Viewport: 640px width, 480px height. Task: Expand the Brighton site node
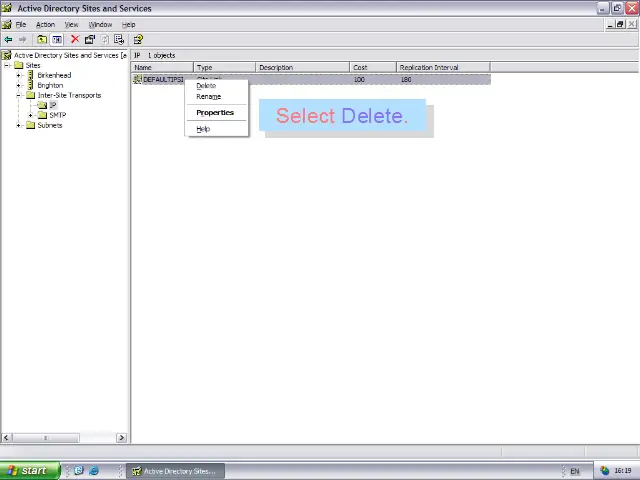tap(18, 85)
